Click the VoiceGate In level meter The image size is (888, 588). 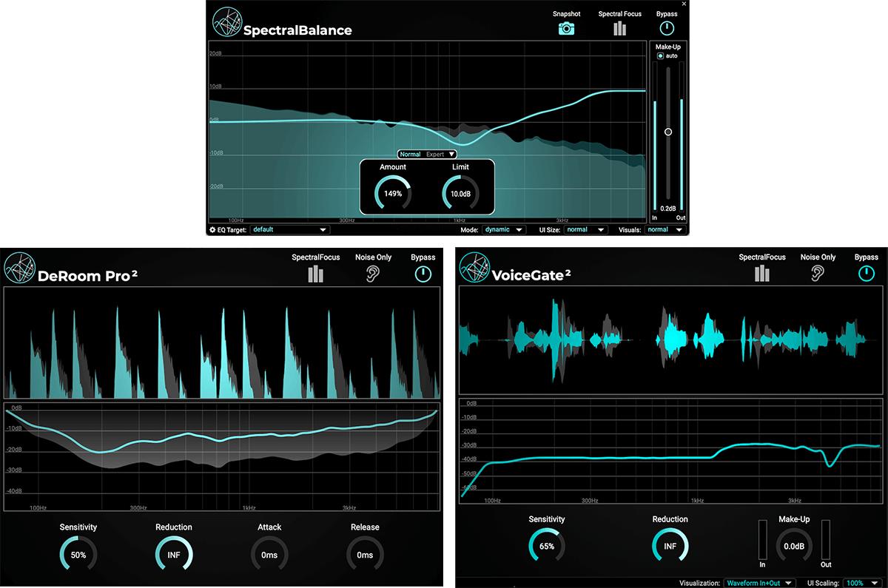pyautogui.click(x=762, y=539)
